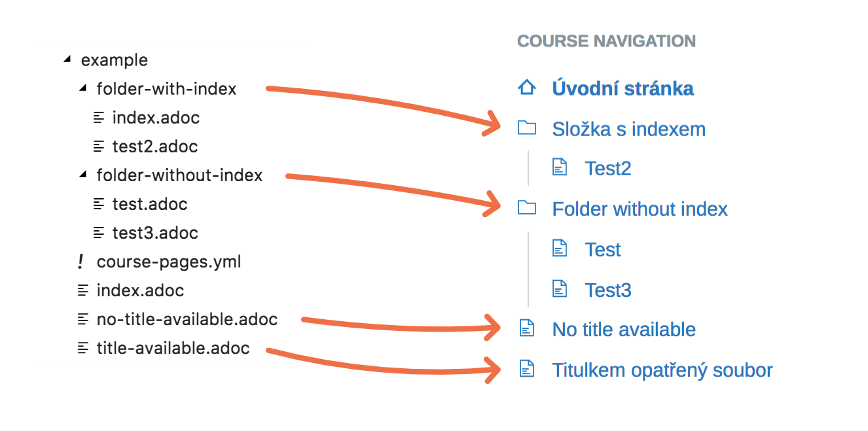Click the document icon beside No title available
Screen dimensions: 868x431
click(526, 329)
